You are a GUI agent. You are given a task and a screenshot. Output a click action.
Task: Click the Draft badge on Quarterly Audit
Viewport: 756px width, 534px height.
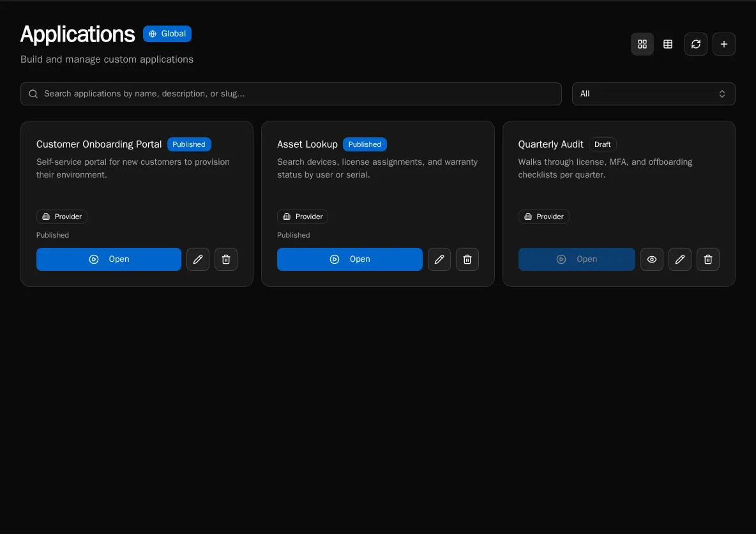point(602,144)
